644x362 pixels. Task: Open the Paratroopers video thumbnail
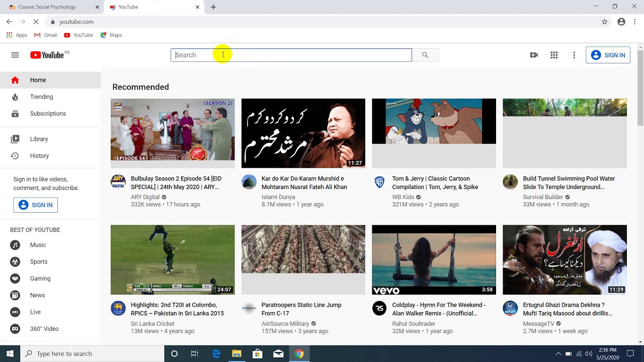303,259
